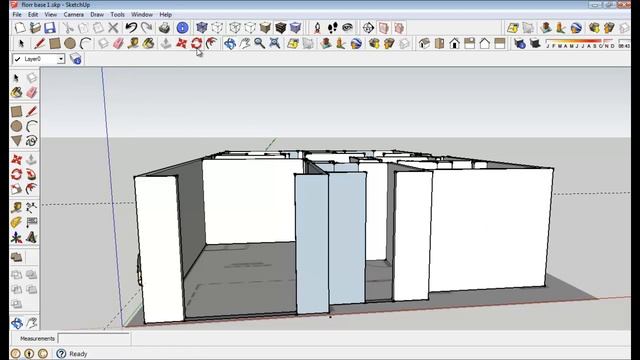The width and height of the screenshot is (640, 360).
Task: Click the Zoom Extents icon
Action: pos(275,43)
